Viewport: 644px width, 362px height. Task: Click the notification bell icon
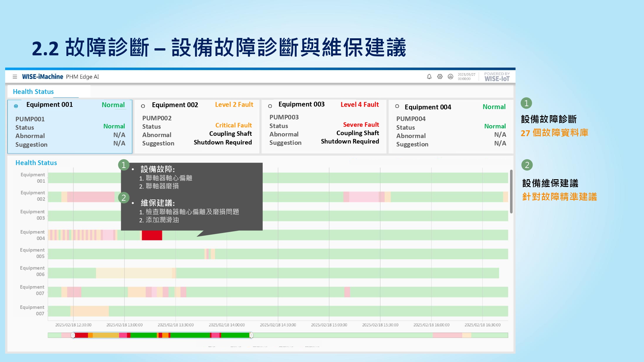pyautogui.click(x=429, y=77)
